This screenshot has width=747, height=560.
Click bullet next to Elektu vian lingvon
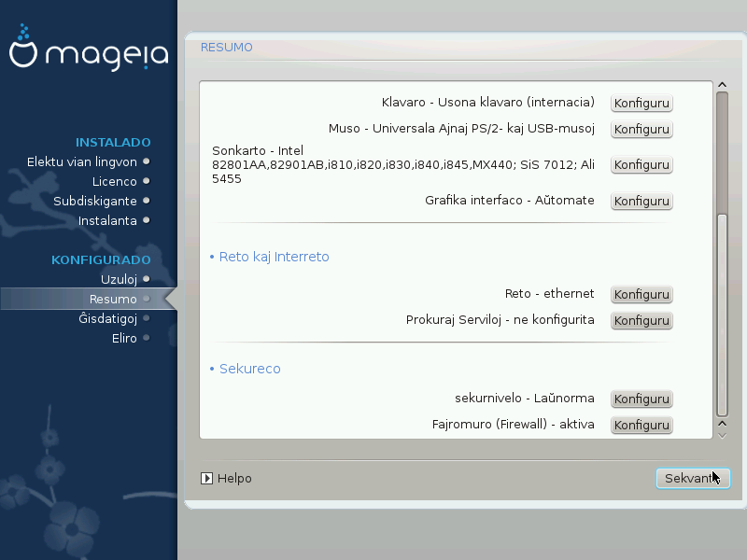coord(147,161)
